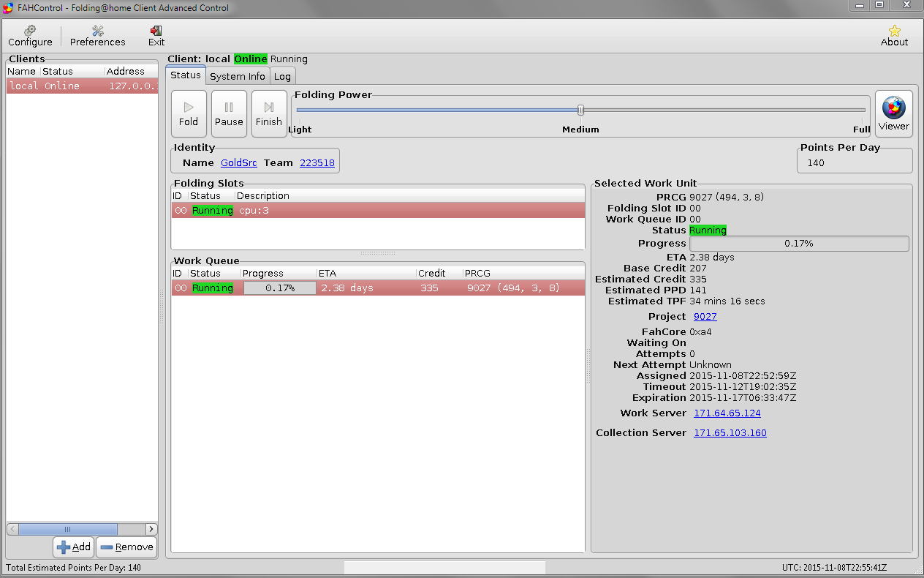Select the local client row
Viewport: 924px width, 578px height.
pyautogui.click(x=82, y=86)
